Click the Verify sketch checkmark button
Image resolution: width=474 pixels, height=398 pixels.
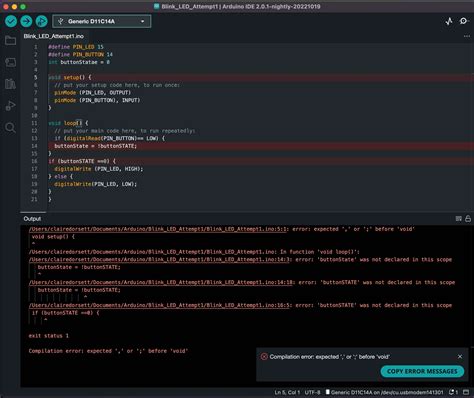pos(11,21)
